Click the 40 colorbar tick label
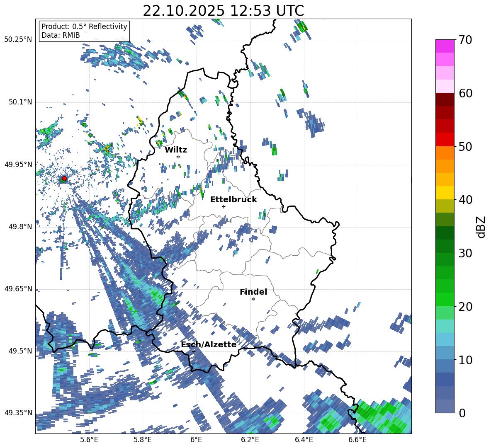This screenshot has height=448, width=491. (465, 200)
